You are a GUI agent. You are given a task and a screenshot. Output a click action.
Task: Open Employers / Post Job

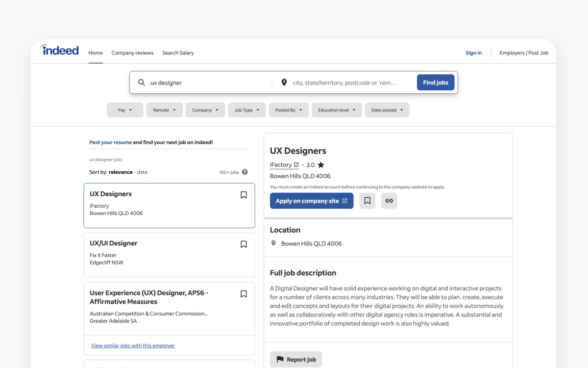(524, 53)
